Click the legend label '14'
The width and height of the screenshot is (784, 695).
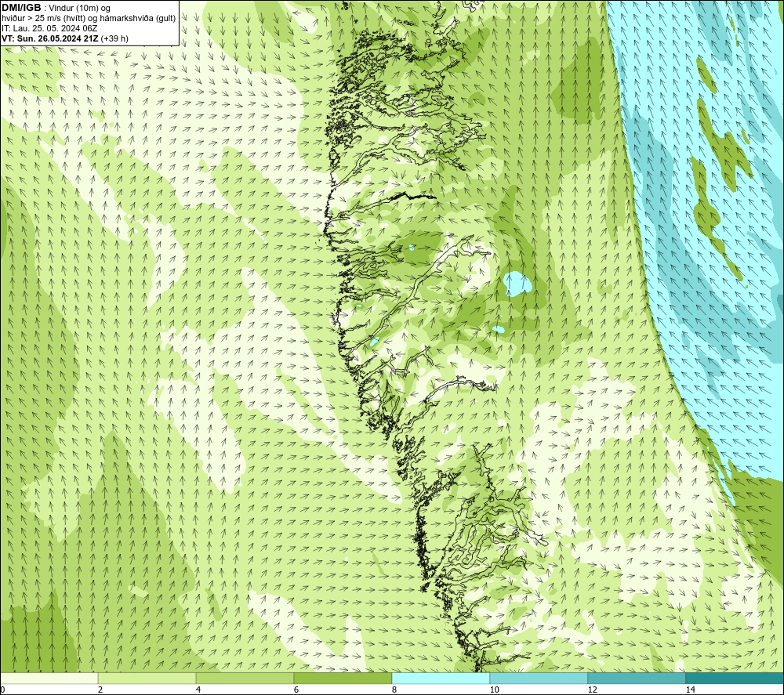pyautogui.click(x=691, y=690)
